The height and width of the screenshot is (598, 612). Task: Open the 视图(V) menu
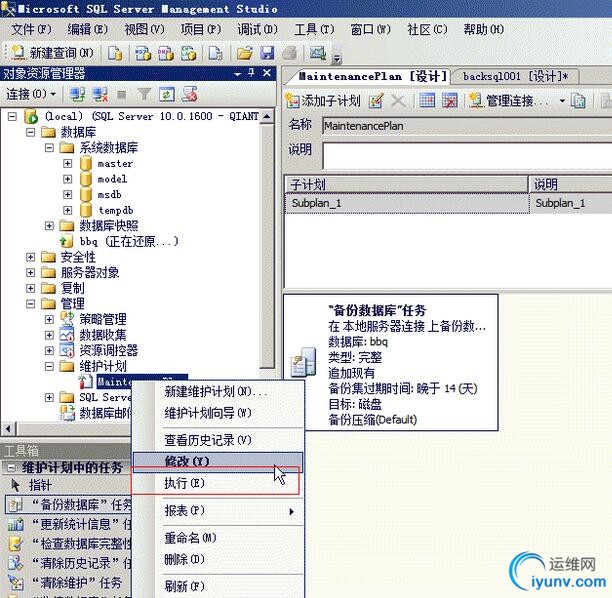tap(144, 29)
